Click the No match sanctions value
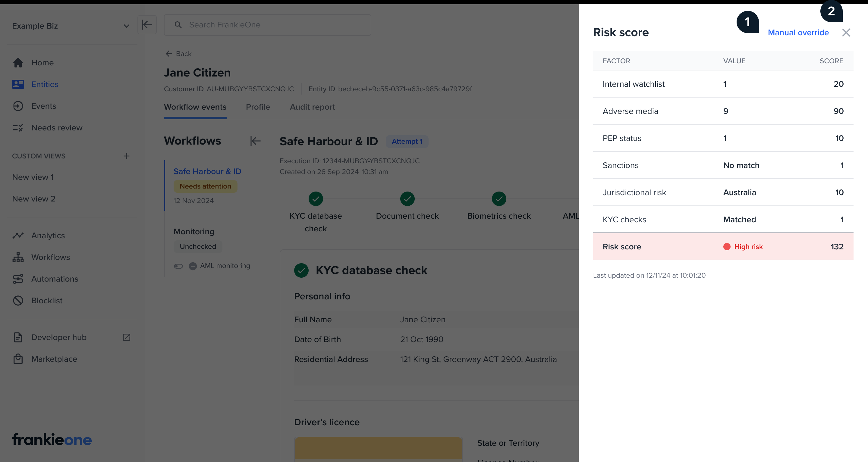 [x=741, y=165]
